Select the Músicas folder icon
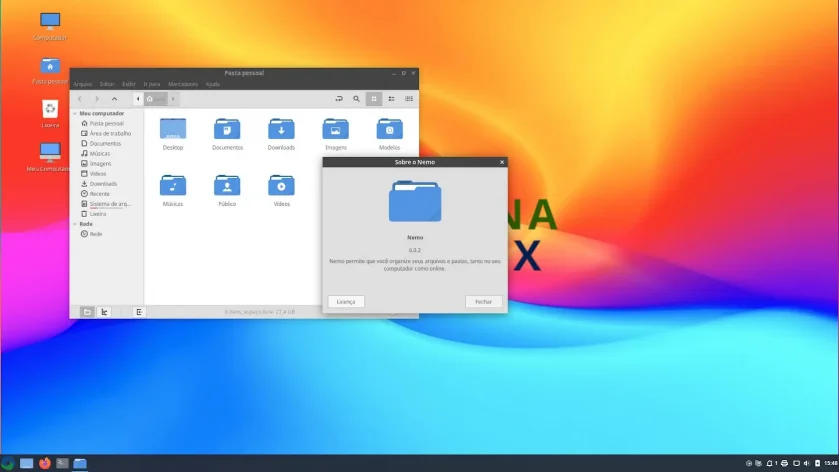This screenshot has height=472, width=840. pyautogui.click(x=173, y=185)
